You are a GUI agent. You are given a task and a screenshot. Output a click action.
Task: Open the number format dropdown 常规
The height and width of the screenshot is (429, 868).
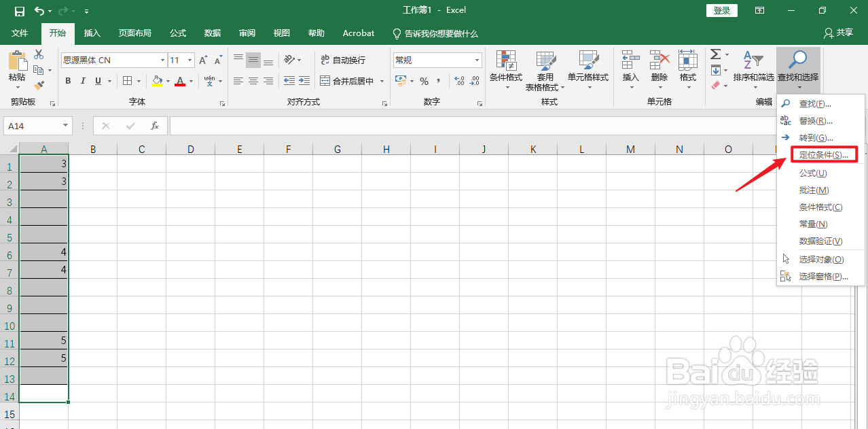tap(477, 61)
